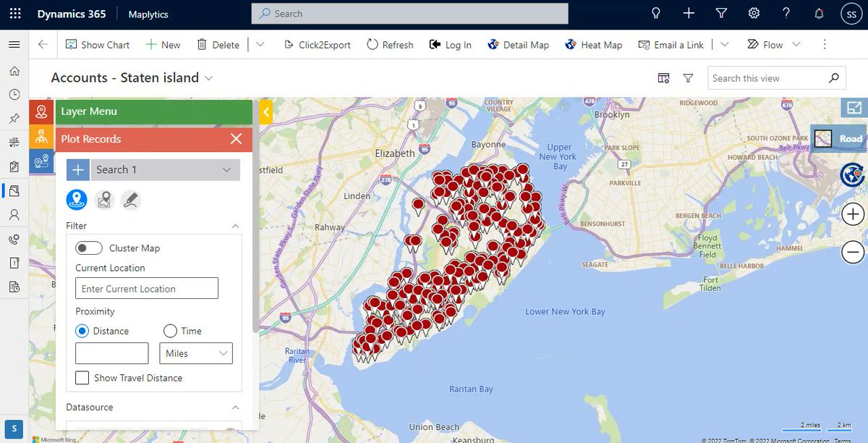Enable the Cluster Map toggle
Viewport: 868px width, 443px height.
(x=88, y=248)
